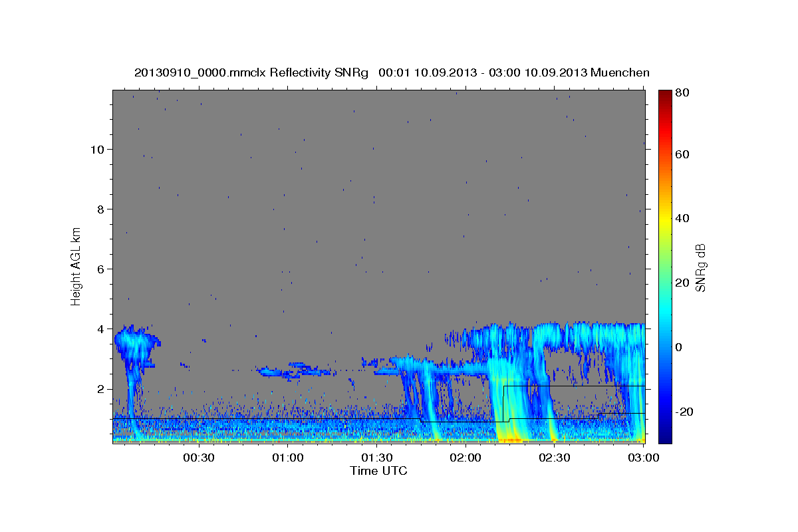Click the colorbar value "20"

[x=682, y=283]
